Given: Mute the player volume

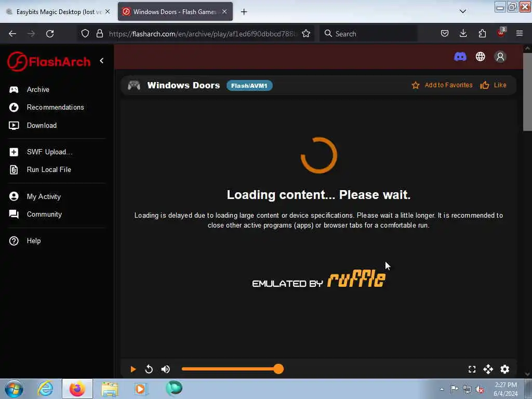Looking at the screenshot, I should coord(166,369).
